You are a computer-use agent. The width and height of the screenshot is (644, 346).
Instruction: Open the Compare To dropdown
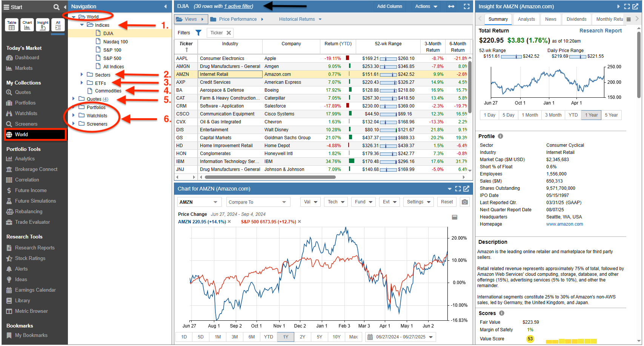258,202
